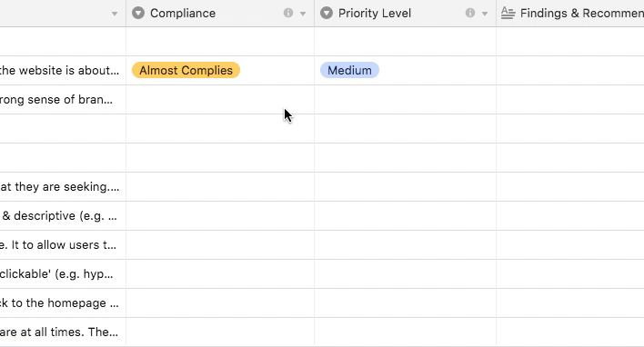Click the Compliance column info icon

(288, 13)
